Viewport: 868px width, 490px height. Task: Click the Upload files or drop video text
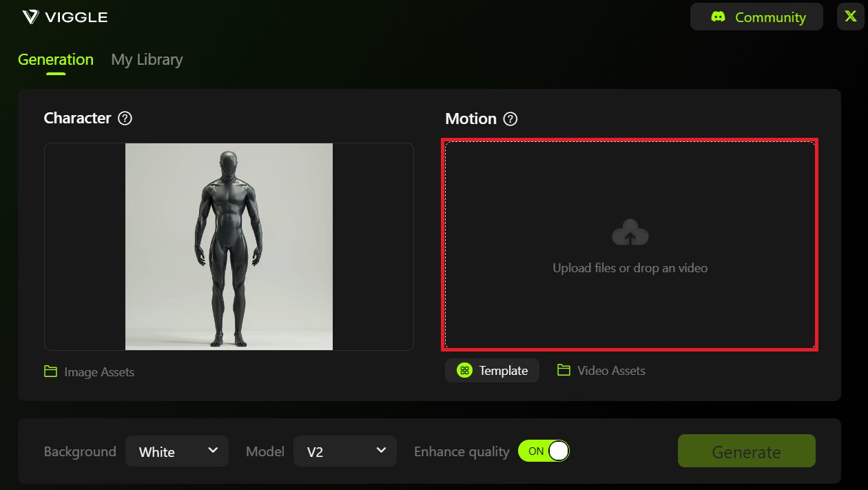(x=630, y=268)
